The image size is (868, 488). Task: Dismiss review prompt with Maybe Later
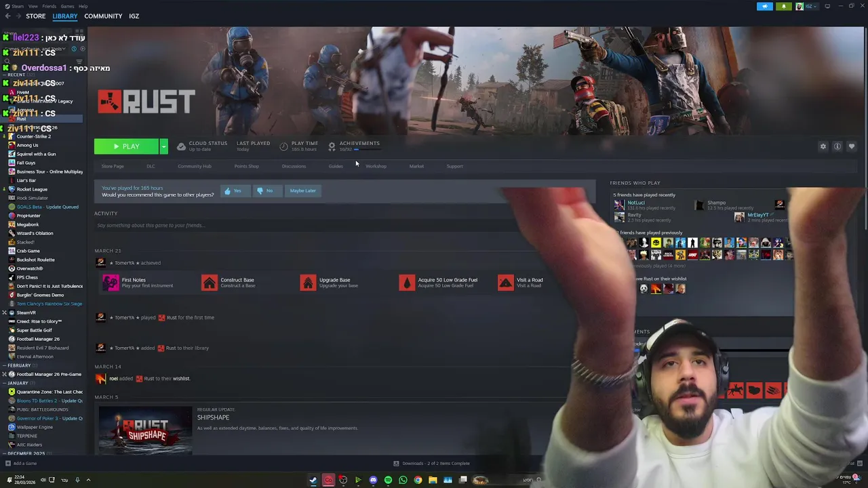(302, 191)
